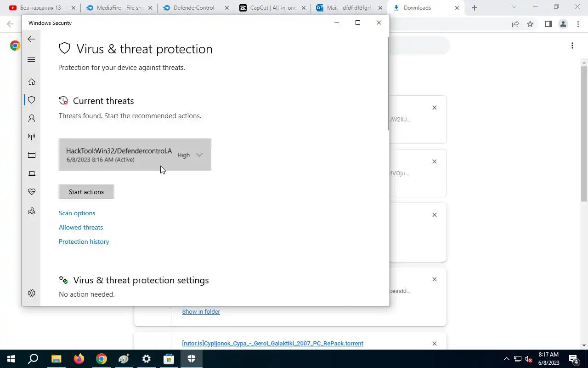Open notification center in taskbar
The width and height of the screenshot is (588, 368).
(574, 359)
